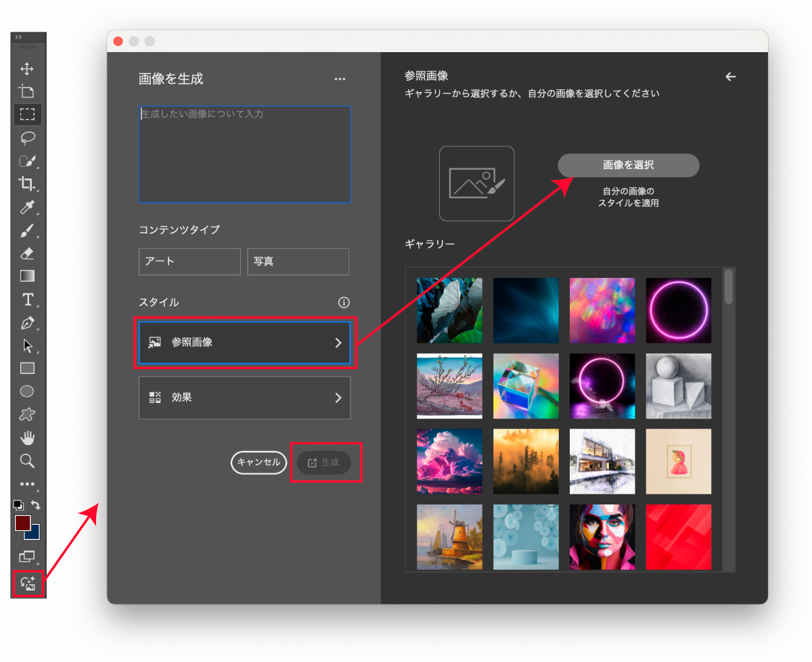Select the Custom Shape tool

click(27, 415)
